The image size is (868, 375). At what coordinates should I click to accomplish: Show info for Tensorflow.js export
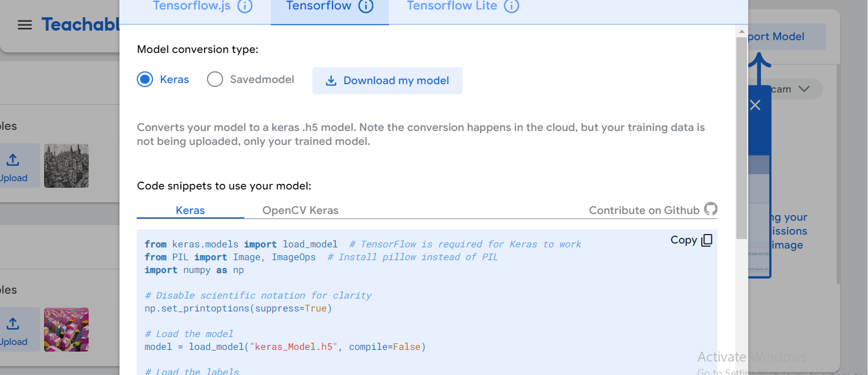245,6
